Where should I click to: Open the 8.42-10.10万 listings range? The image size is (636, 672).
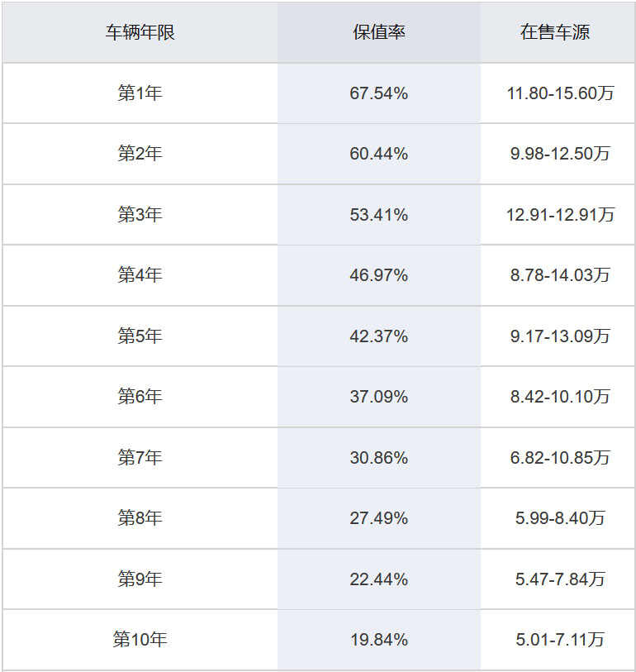560,397
